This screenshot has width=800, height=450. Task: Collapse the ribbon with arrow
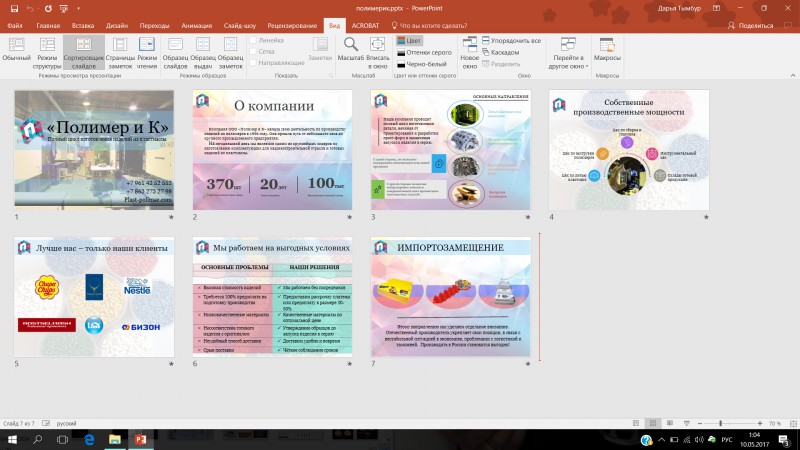tap(793, 76)
